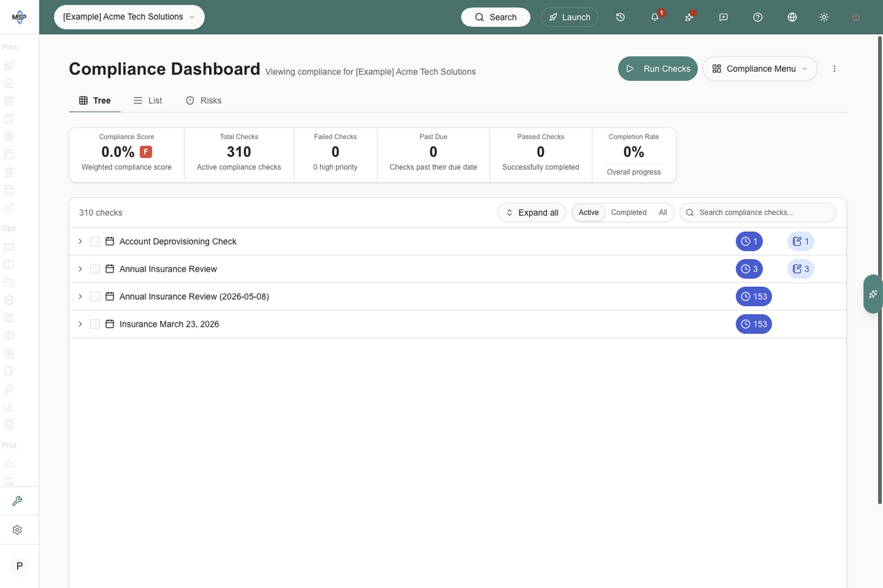This screenshot has height=588, width=883.
Task: Open the history clock icon in top bar
Action: [x=620, y=17]
